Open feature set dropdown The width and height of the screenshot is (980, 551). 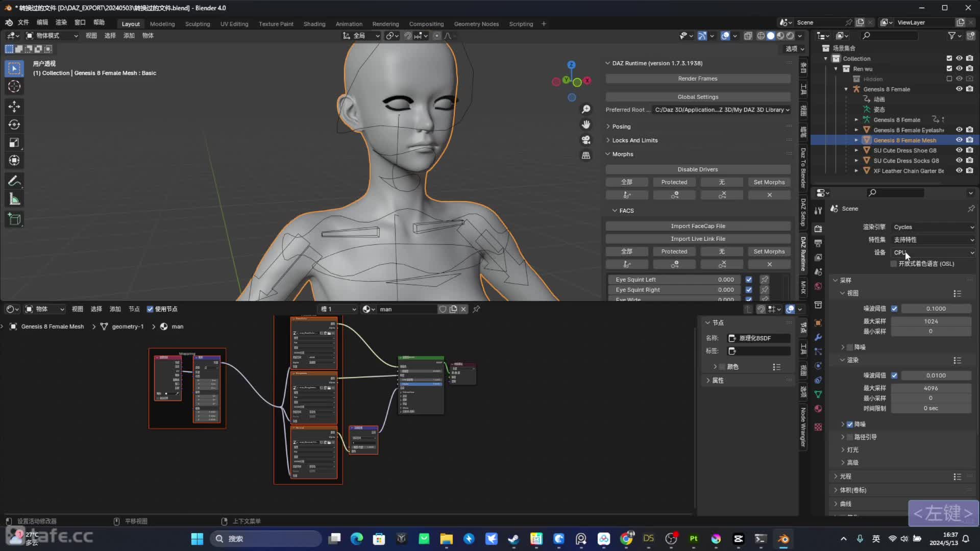934,240
